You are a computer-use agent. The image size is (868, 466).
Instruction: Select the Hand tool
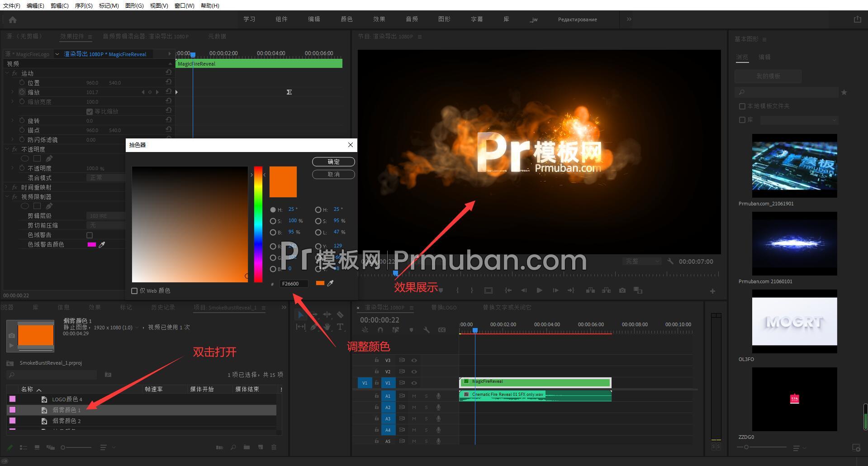(327, 327)
